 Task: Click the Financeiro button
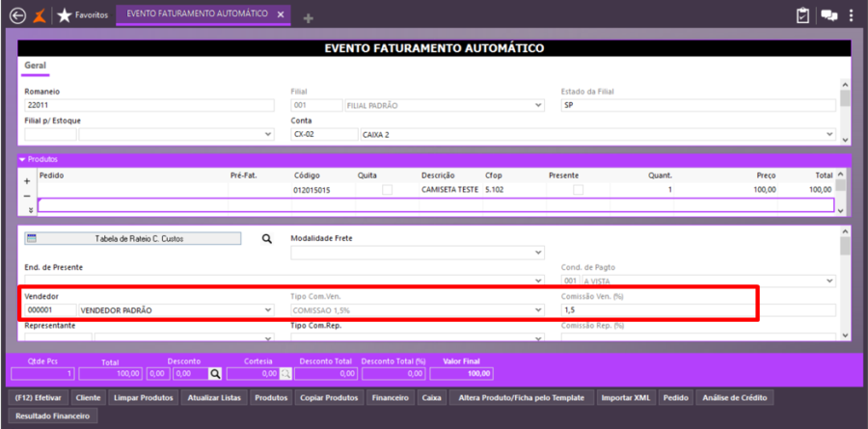[391, 398]
